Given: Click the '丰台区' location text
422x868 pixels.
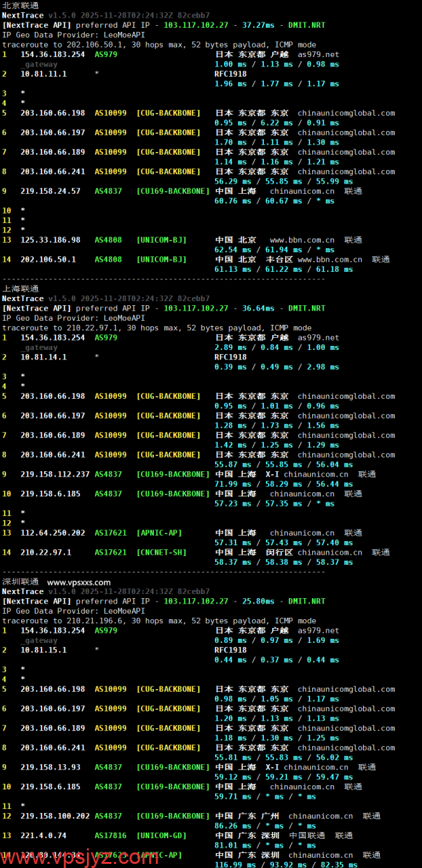Looking at the screenshot, I should coord(280,259).
